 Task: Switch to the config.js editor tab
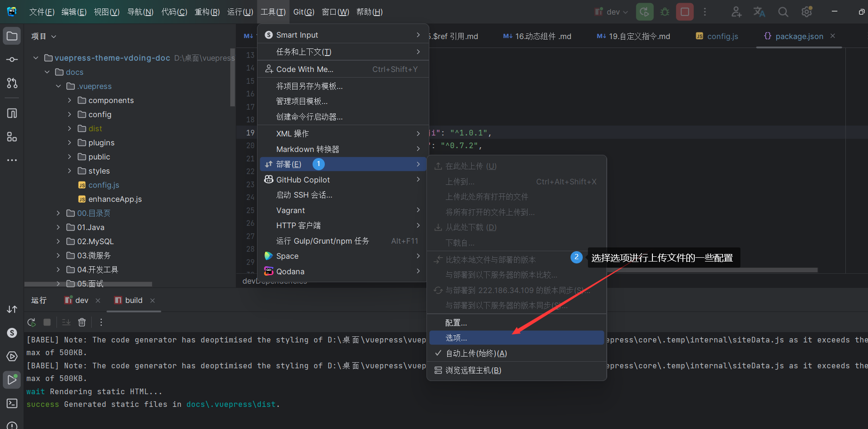(x=717, y=36)
